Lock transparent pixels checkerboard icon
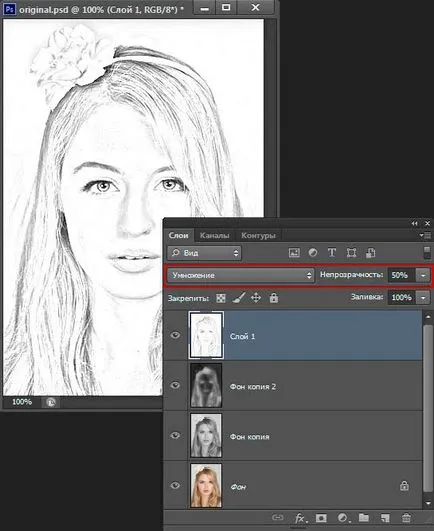This screenshot has height=531, width=434. 221,298
